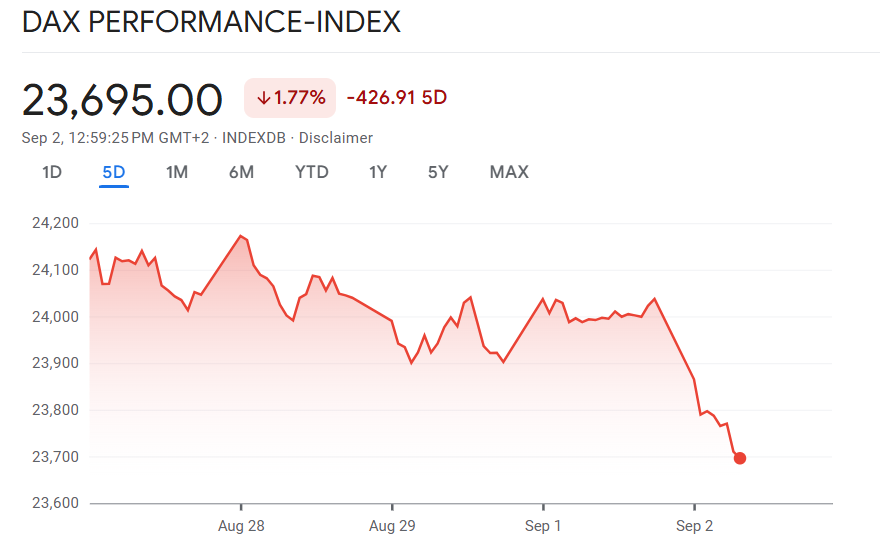This screenshot has width=880, height=548.
Task: Open the 6M chart range
Action: [241, 172]
